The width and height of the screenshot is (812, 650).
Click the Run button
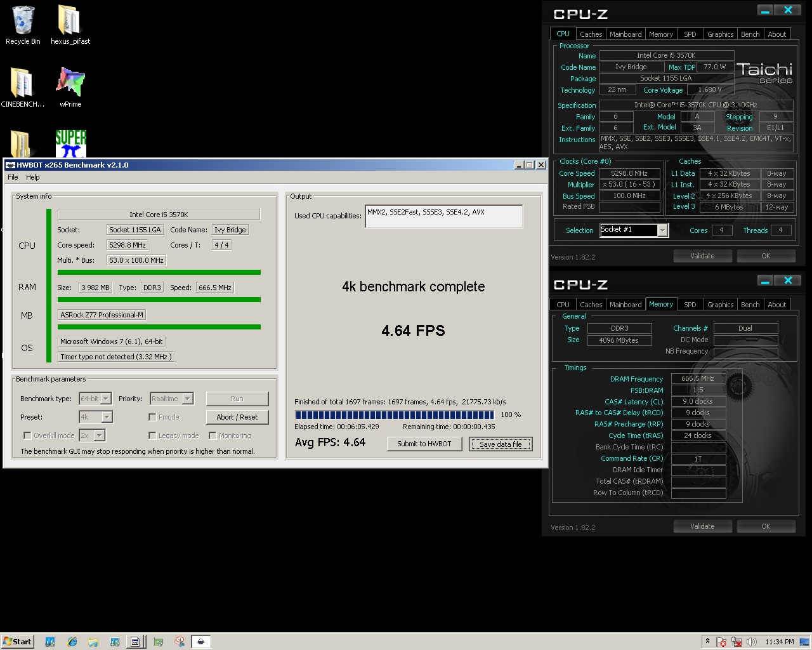click(x=237, y=399)
